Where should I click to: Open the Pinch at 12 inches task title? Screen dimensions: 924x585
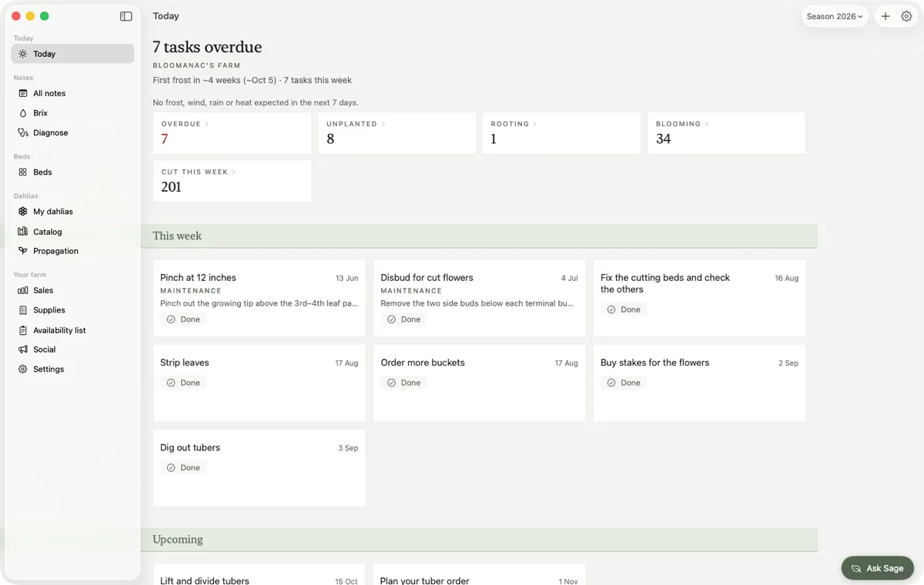tap(198, 278)
